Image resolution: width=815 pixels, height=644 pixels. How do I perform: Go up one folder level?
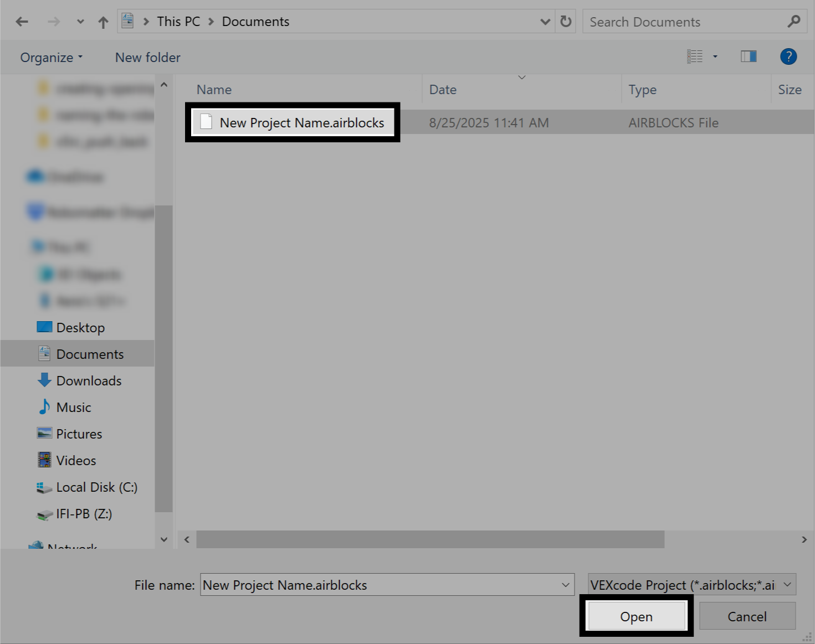[103, 21]
